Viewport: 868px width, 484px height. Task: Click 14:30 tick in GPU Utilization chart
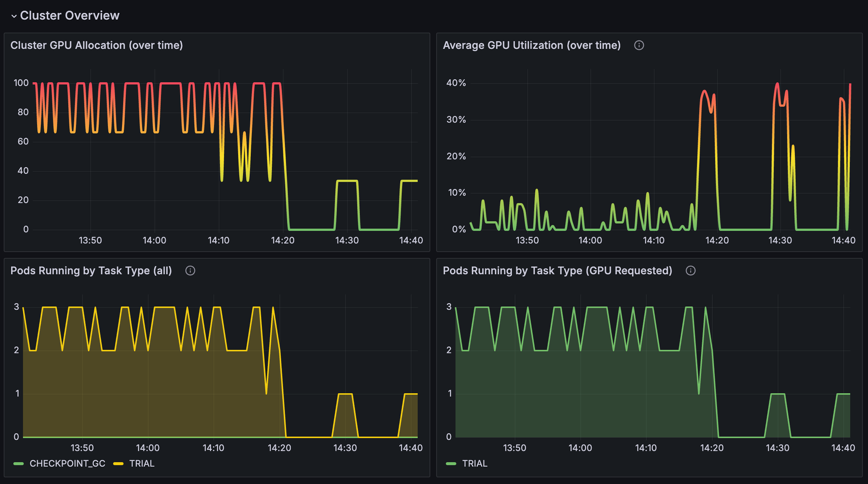[780, 240]
